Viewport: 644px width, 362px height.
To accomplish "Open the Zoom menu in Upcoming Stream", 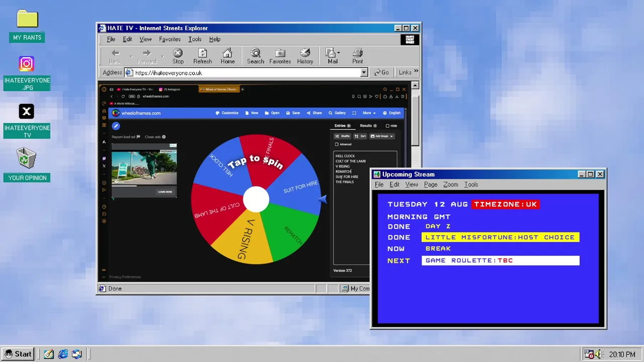I will 450,185.
